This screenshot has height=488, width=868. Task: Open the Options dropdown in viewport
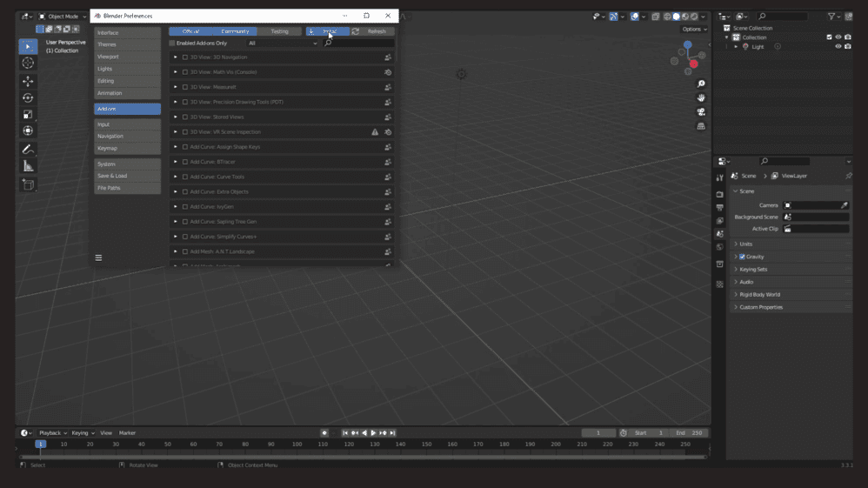(x=694, y=30)
